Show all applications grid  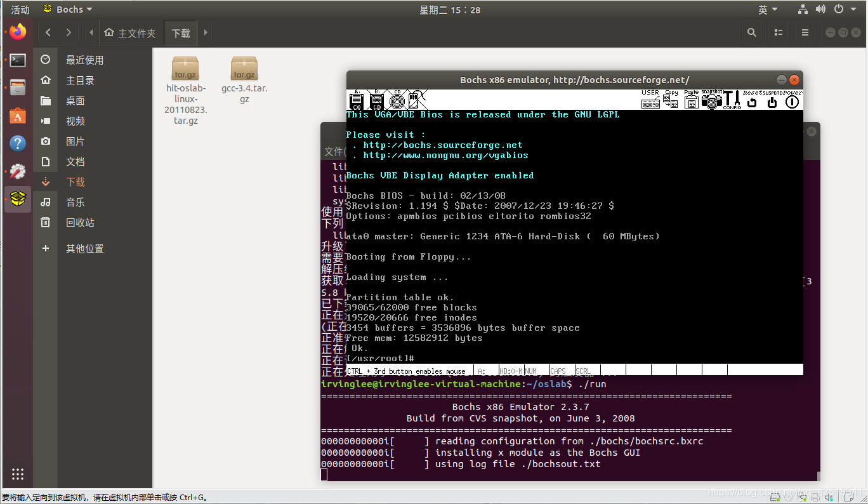pyautogui.click(x=18, y=474)
